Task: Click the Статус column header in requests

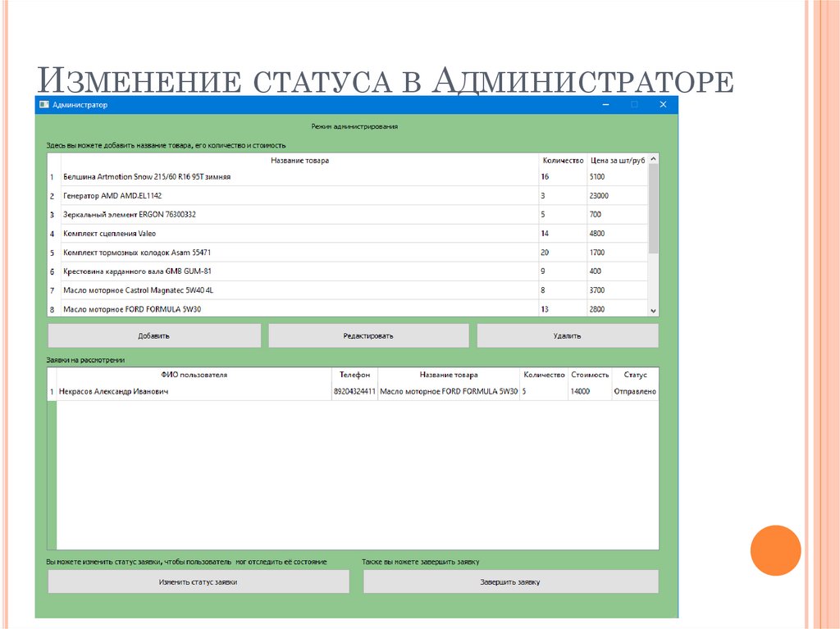Action: coord(635,375)
